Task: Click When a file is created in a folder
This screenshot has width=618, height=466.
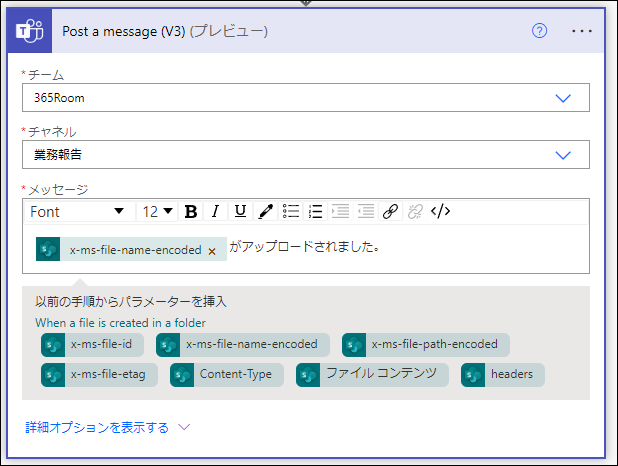Action: [x=120, y=323]
